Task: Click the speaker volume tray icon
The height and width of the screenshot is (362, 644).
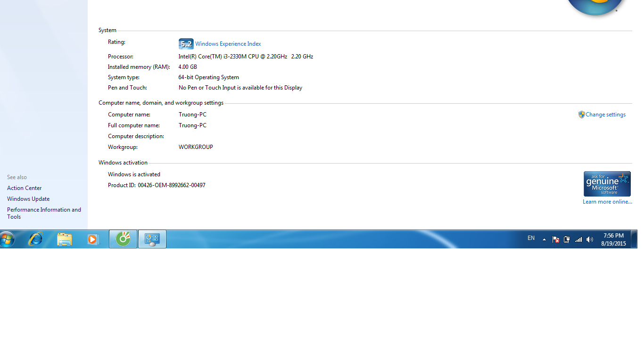Action: 590,239
